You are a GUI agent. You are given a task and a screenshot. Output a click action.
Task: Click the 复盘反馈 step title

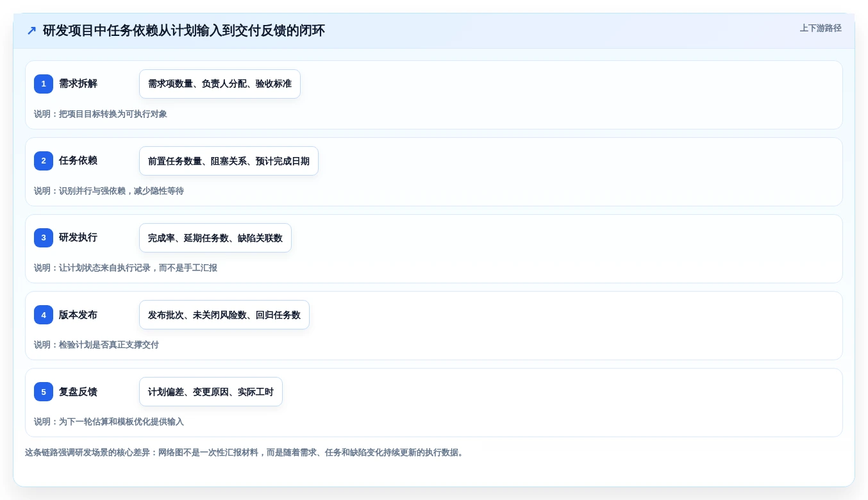(x=78, y=392)
